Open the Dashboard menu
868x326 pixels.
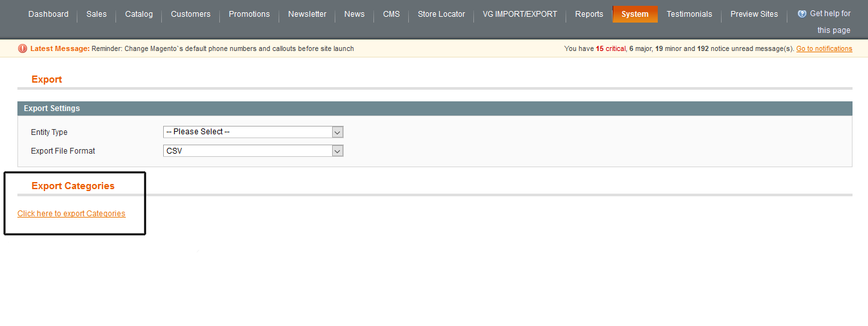48,14
